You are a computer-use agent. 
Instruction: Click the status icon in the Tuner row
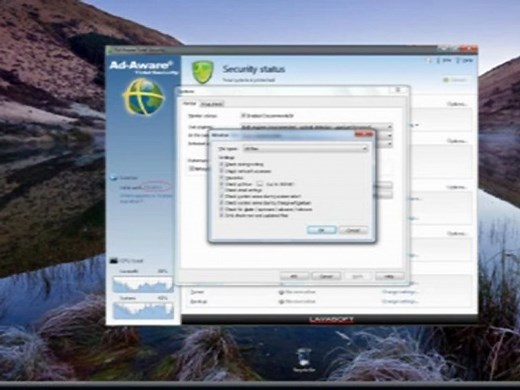(281, 292)
